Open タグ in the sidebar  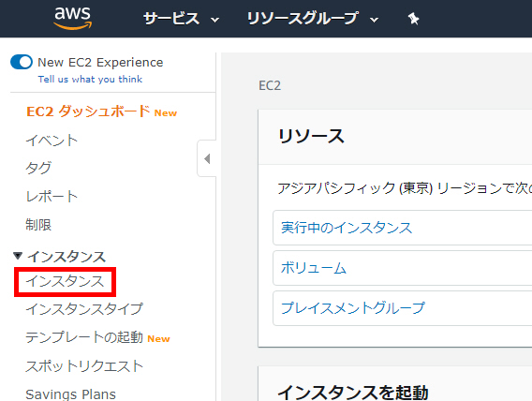pyautogui.click(x=38, y=168)
